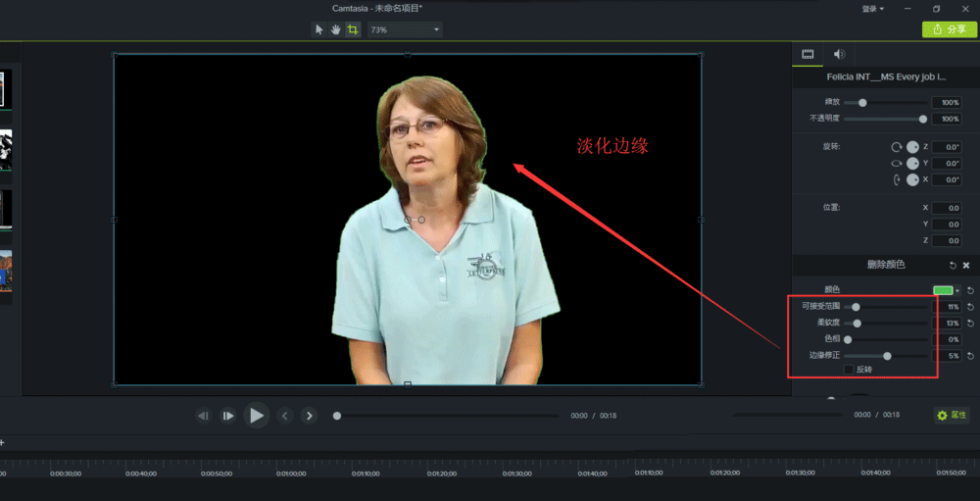The width and height of the screenshot is (980, 501).
Task: Adjust the 不透明度 opacity slider
Action: (922, 119)
